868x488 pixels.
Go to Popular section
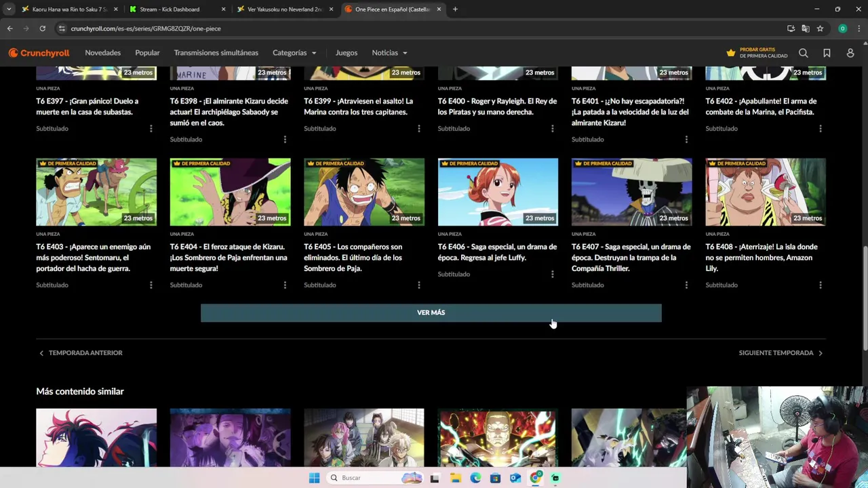147,53
